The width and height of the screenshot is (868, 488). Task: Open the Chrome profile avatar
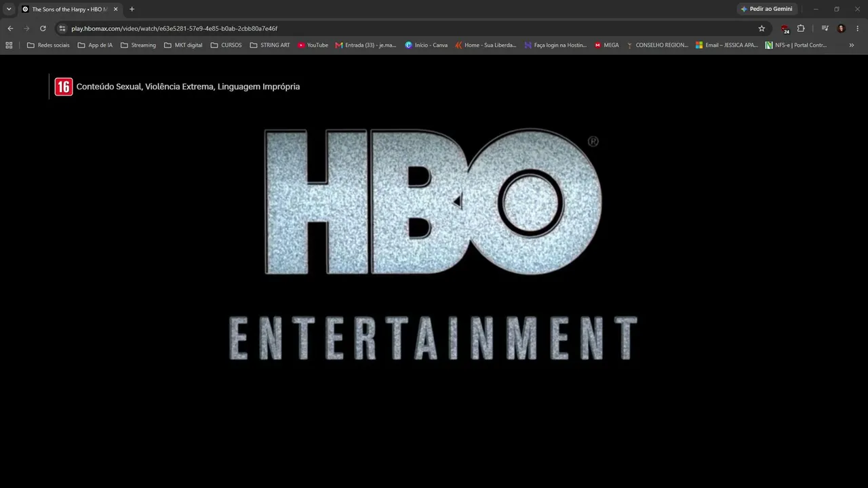point(842,28)
